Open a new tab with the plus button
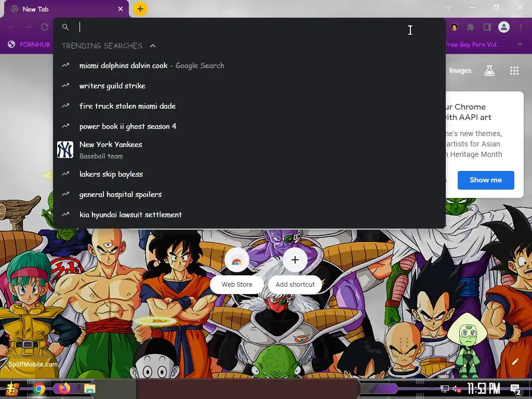Viewport: 532px width, 399px height. pos(140,9)
